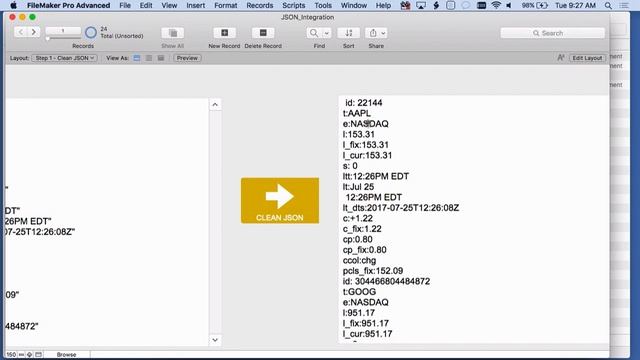
Task: Click text "pcls_fix:152.09"
Action: tap(373, 271)
